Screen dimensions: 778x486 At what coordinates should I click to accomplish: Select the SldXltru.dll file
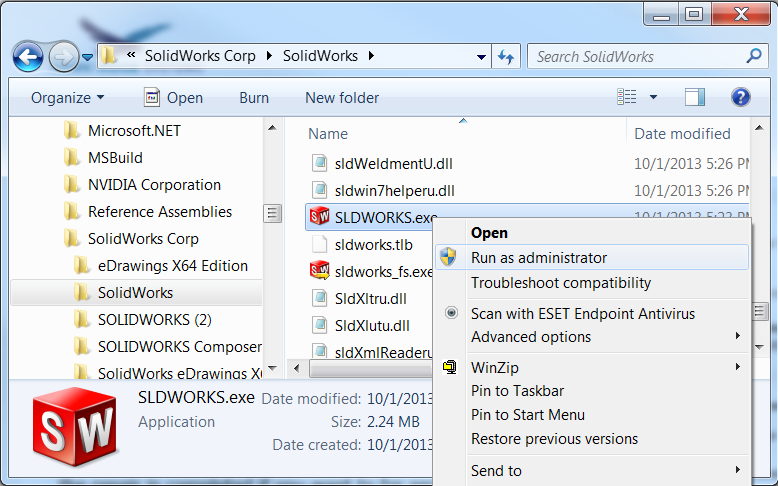click(x=370, y=299)
